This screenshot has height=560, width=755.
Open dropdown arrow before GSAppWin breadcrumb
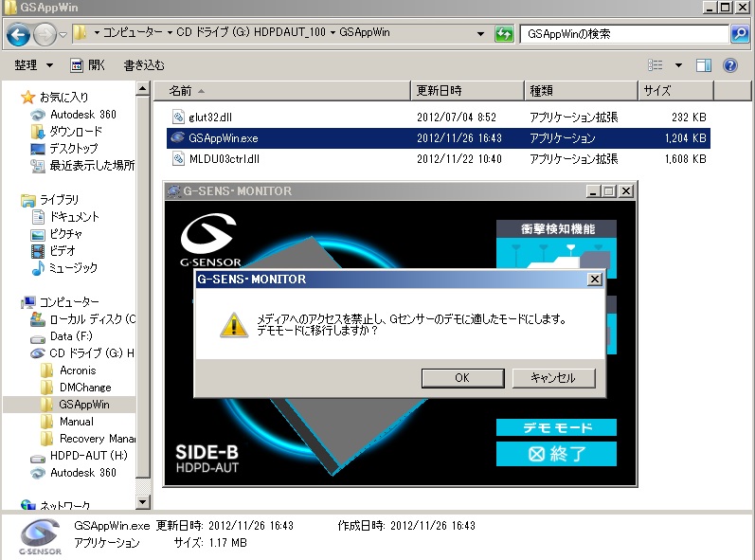[x=333, y=33]
